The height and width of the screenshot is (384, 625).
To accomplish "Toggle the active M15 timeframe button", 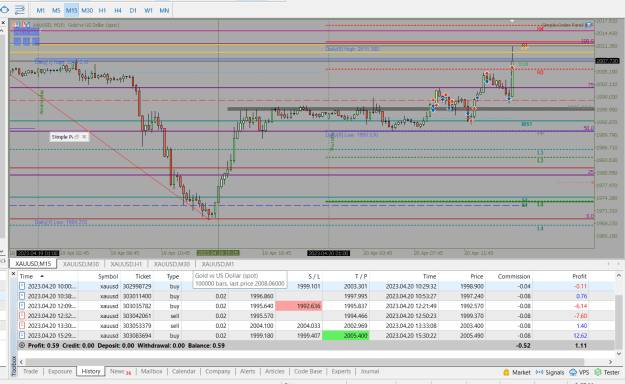I will click(x=71, y=10).
